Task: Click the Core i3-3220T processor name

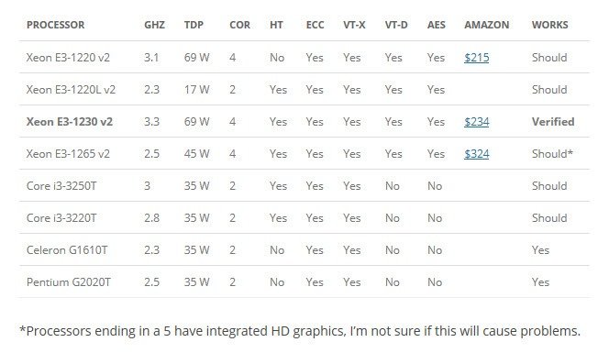Action: (61, 218)
